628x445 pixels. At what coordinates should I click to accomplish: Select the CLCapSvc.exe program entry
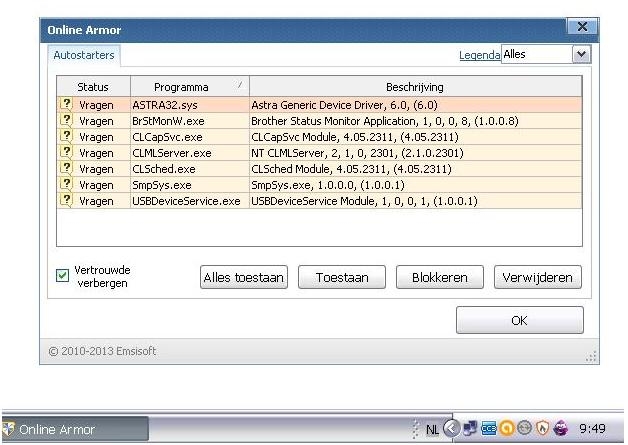[x=167, y=137]
